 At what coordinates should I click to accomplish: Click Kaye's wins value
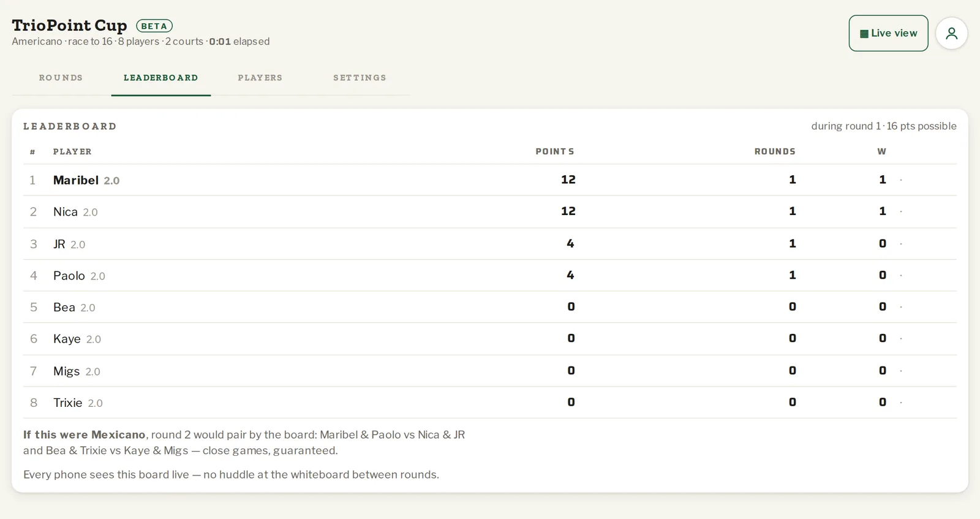click(883, 338)
